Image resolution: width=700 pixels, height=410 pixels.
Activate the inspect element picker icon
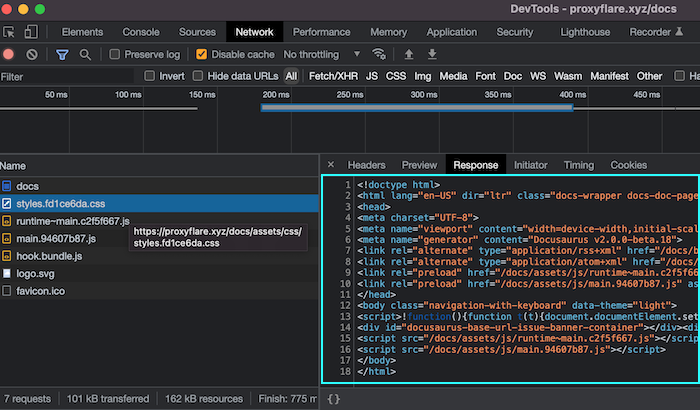click(x=8, y=32)
